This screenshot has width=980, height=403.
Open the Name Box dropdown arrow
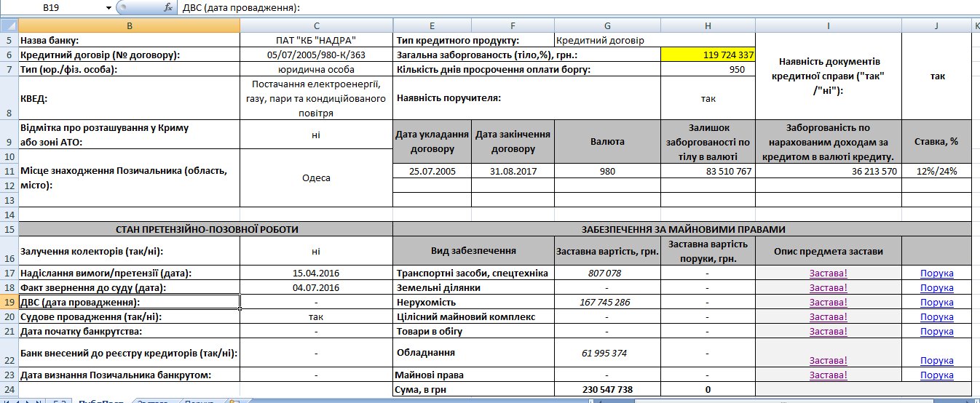[108, 7]
